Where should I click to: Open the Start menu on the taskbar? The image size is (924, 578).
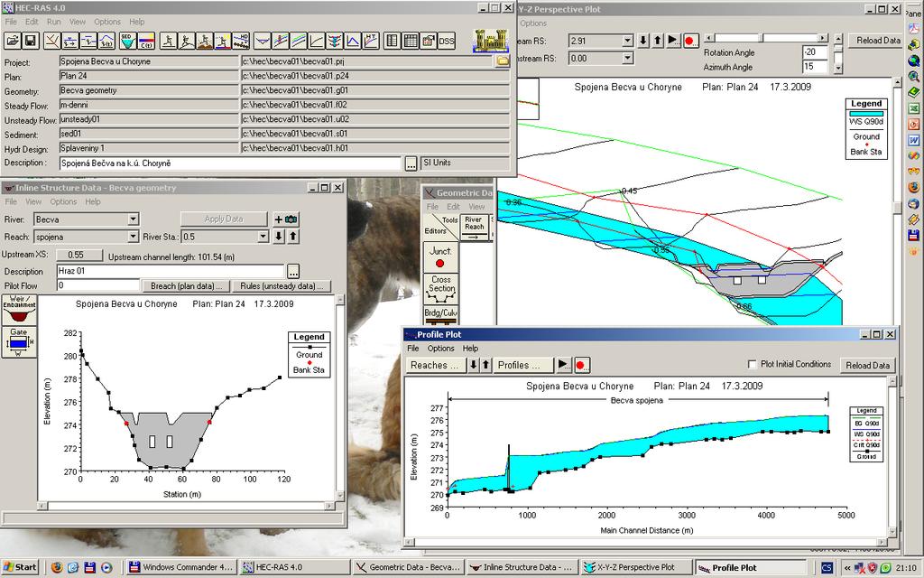click(x=20, y=567)
